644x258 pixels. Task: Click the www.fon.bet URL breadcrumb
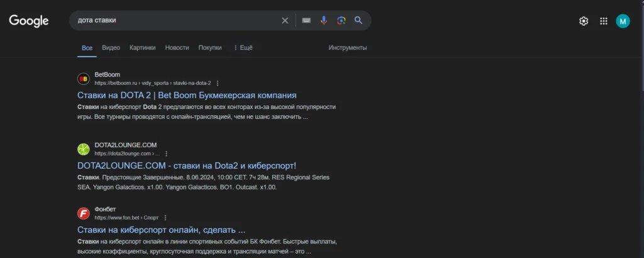pyautogui.click(x=126, y=218)
